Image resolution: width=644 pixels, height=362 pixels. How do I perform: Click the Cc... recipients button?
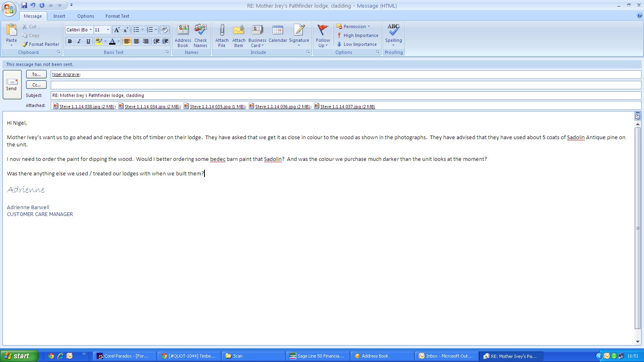click(x=36, y=85)
